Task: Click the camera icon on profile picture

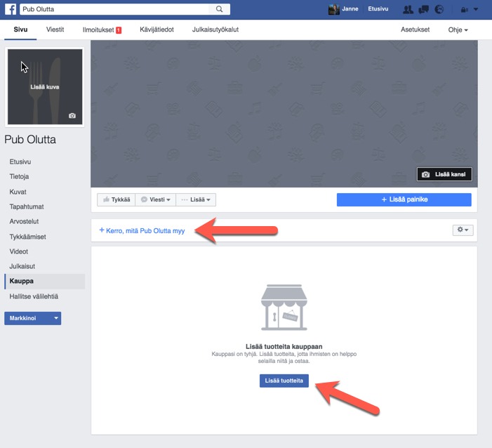Action: (x=72, y=116)
